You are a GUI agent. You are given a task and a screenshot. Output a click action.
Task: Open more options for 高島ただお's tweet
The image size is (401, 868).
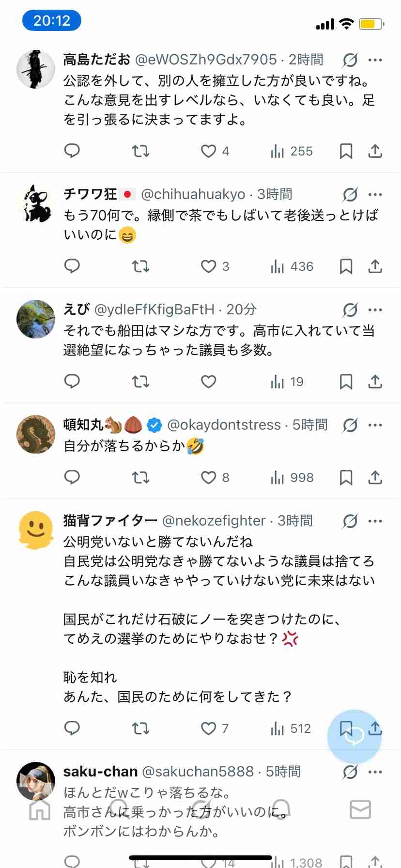[x=375, y=60]
